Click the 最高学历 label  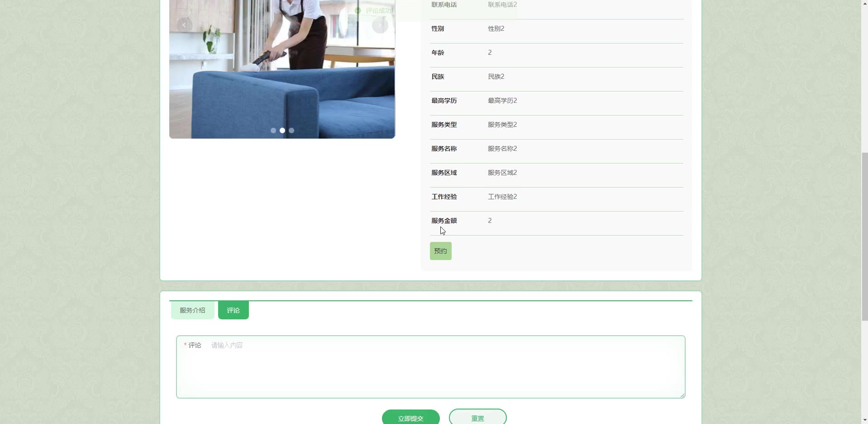pyautogui.click(x=444, y=101)
